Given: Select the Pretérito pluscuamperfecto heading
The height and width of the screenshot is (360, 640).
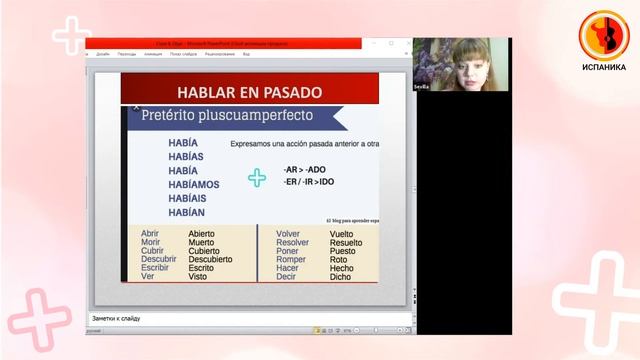Looking at the screenshot, I should (x=227, y=116).
